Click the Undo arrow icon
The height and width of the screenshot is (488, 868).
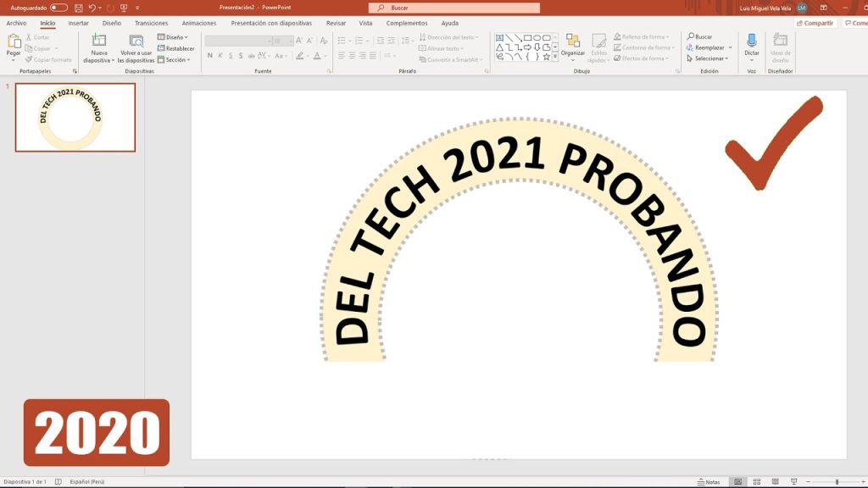click(92, 8)
